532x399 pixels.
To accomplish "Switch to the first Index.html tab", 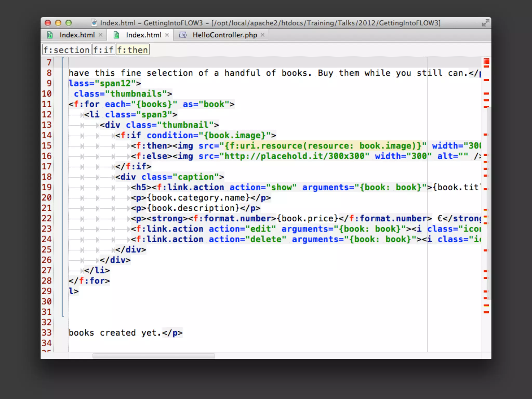I will (x=77, y=35).
